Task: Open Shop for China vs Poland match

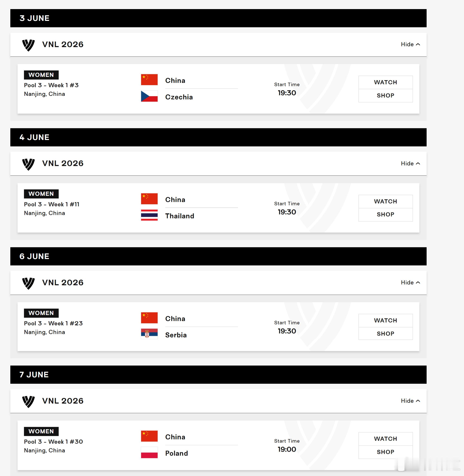Action: pos(385,452)
